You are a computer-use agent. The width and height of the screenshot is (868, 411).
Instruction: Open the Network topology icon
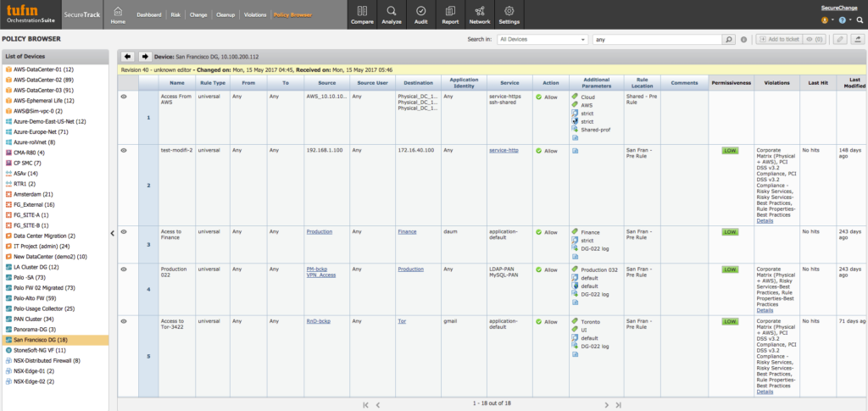[480, 14]
